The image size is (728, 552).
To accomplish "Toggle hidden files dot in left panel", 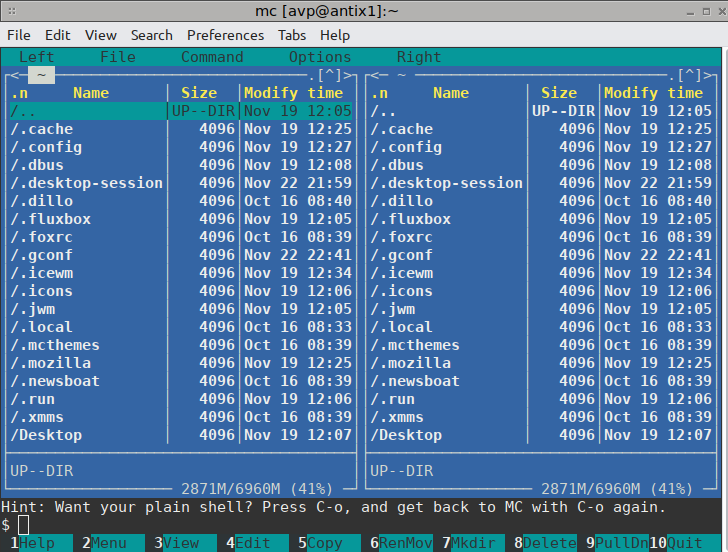I will 312,76.
